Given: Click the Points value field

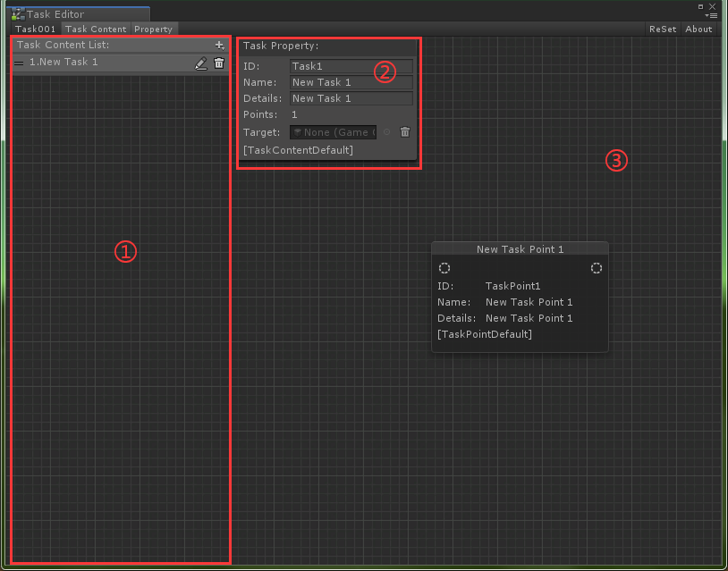Looking at the screenshot, I should [293, 114].
